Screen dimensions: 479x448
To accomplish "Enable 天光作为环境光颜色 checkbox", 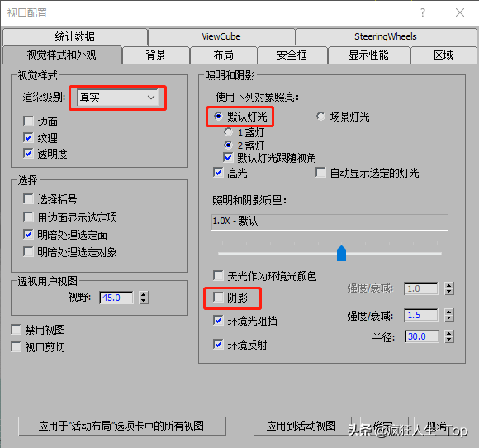I will 218,275.
